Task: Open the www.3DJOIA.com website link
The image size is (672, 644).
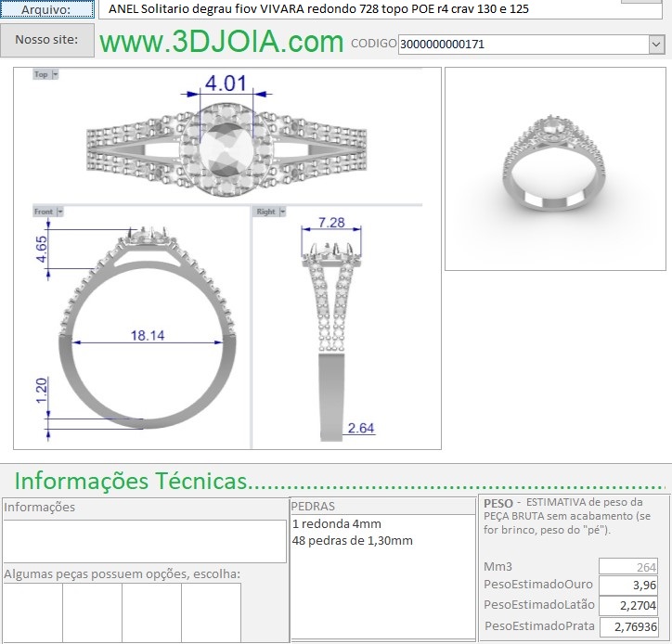Action: pyautogui.click(x=221, y=42)
